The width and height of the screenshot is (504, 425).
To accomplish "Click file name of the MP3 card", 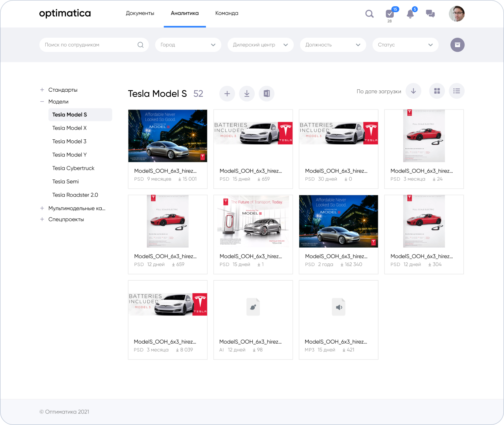I will [336, 342].
